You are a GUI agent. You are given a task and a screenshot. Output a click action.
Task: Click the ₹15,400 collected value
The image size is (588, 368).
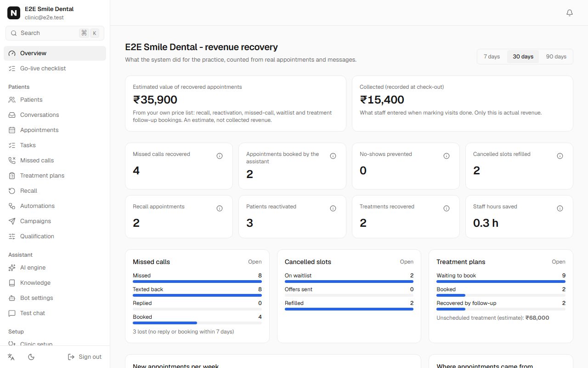[382, 100]
